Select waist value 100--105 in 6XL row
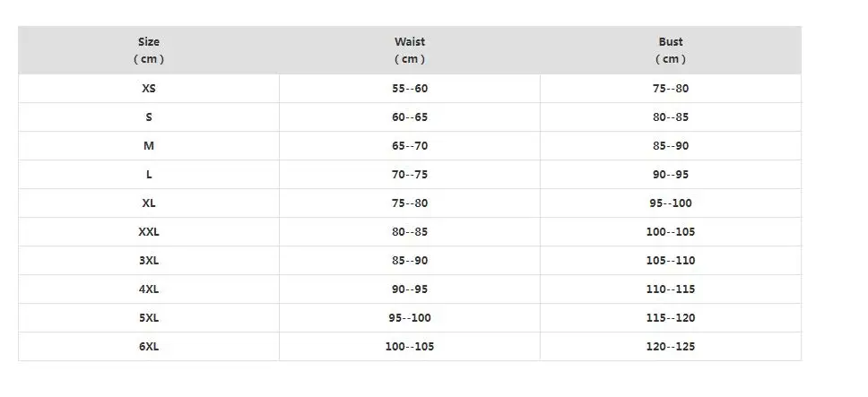 tap(410, 347)
